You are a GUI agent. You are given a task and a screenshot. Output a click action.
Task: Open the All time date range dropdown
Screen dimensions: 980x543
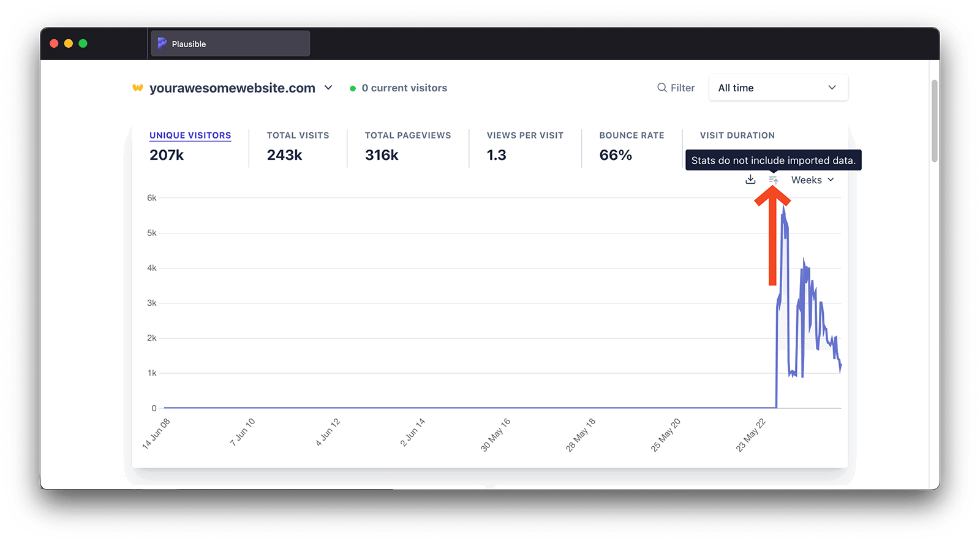[778, 88]
